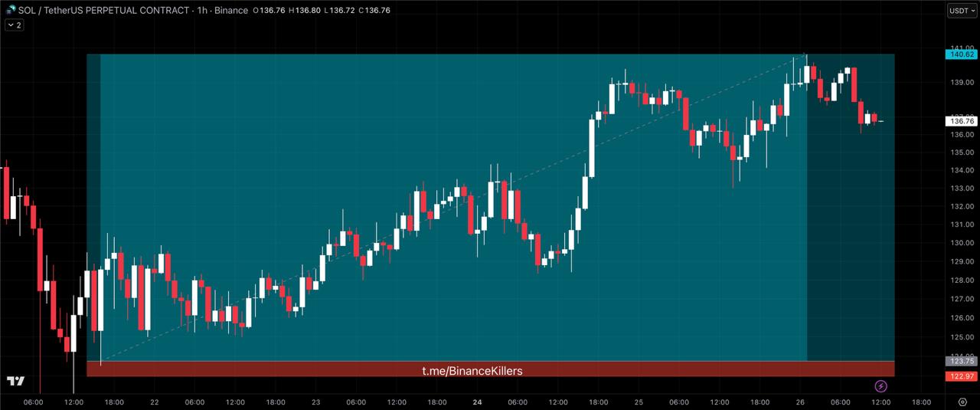
Task: Click the 123.75 gray entry price label
Action: (x=962, y=361)
